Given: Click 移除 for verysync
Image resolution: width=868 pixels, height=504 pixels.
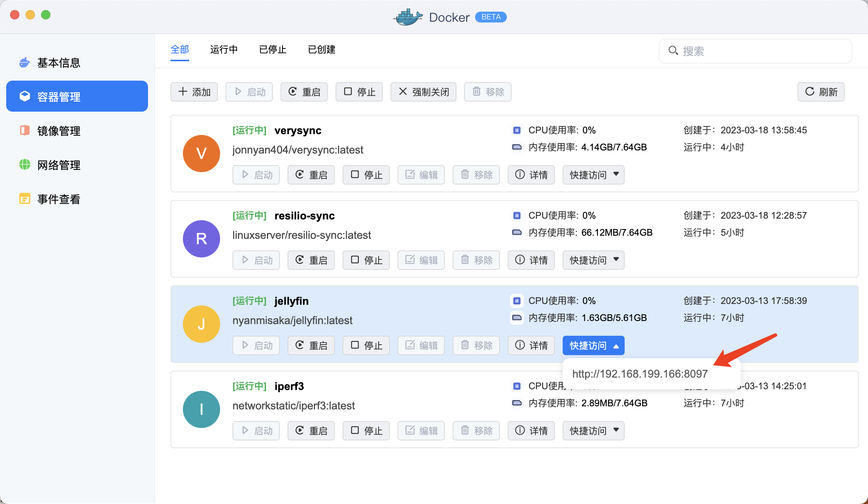Looking at the screenshot, I should [x=476, y=175].
